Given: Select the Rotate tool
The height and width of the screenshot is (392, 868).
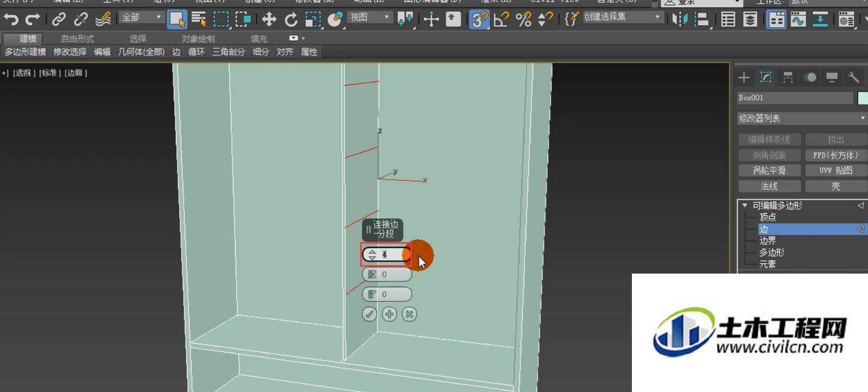Looking at the screenshot, I should click(291, 20).
